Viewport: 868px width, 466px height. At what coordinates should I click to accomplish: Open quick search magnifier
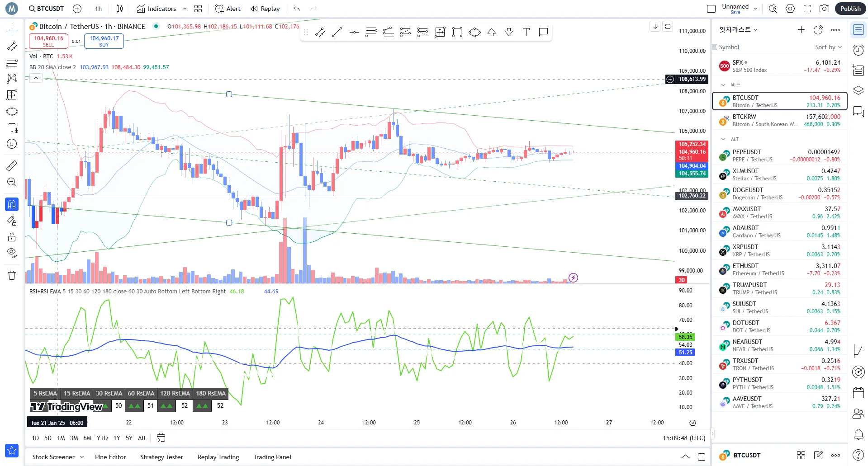point(773,9)
